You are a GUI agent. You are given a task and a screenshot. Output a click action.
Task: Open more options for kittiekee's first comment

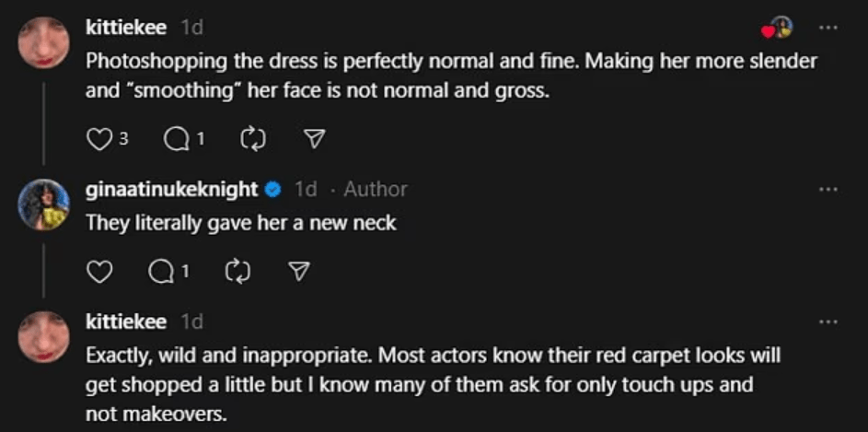coord(828,28)
